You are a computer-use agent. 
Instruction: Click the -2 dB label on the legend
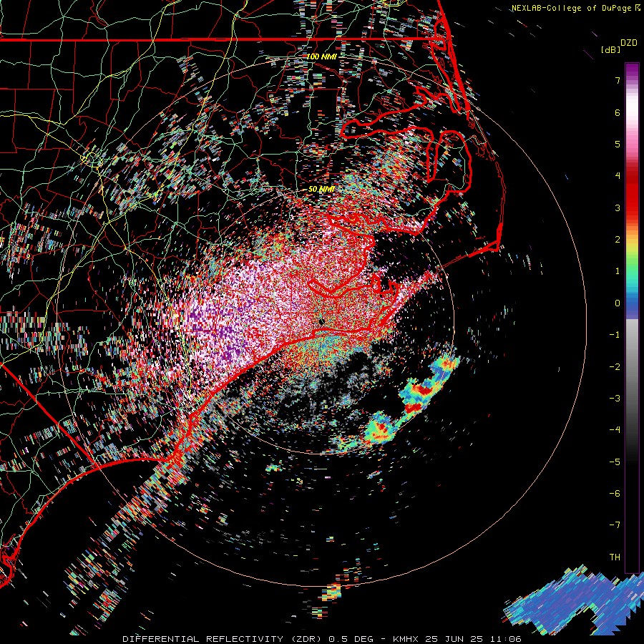(615, 367)
